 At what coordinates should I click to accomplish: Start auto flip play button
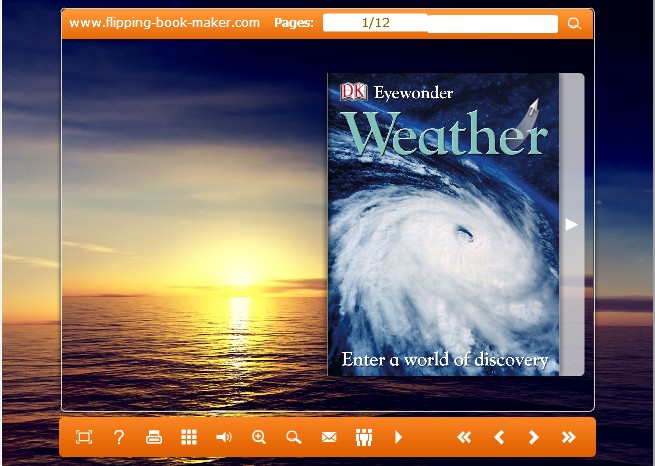coord(398,437)
